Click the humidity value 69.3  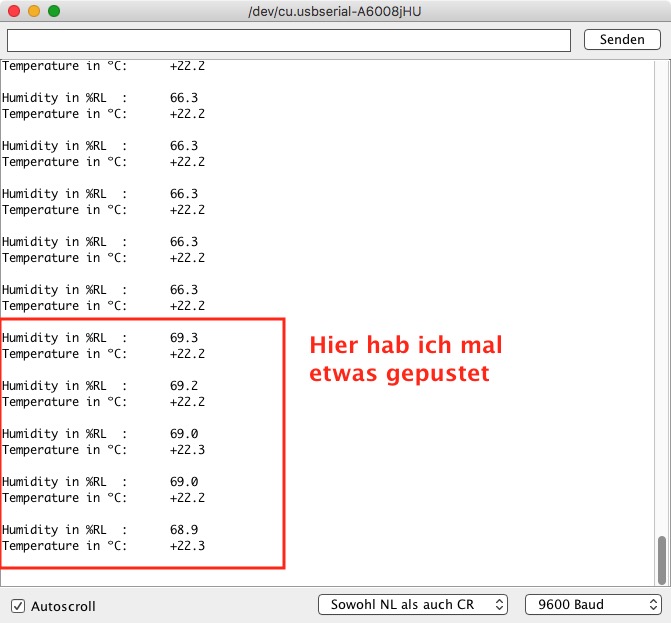184,338
